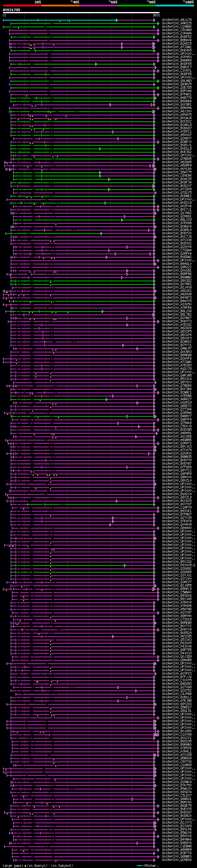Screen dimensions: 197x868
Task: Select the UniRef100_B2AKL8 label
Action: pyautogui.click(x=177, y=125)
